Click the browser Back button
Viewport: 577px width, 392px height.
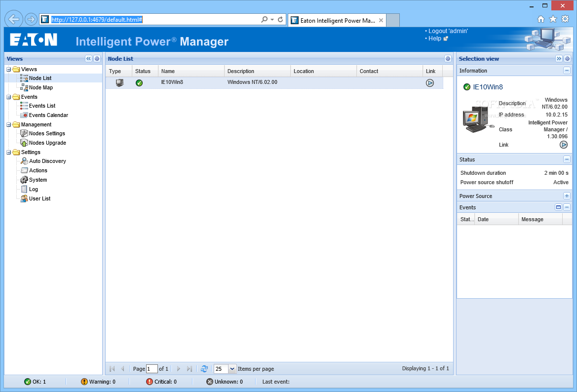click(x=14, y=19)
